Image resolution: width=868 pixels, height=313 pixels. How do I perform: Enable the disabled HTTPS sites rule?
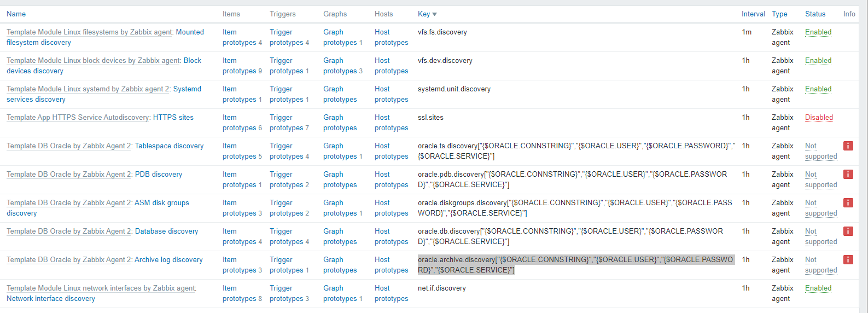[x=818, y=118]
